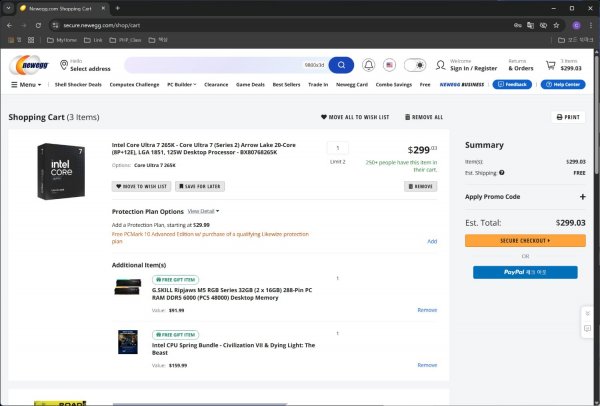Open the notifications bell
The image size is (600, 406).
point(368,65)
